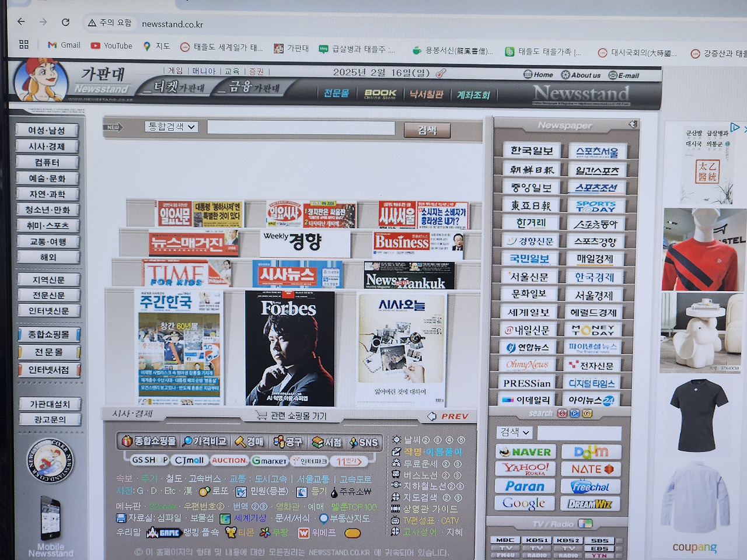Open 한국일보 newspaper link
The height and width of the screenshot is (560, 747).
[x=532, y=151]
